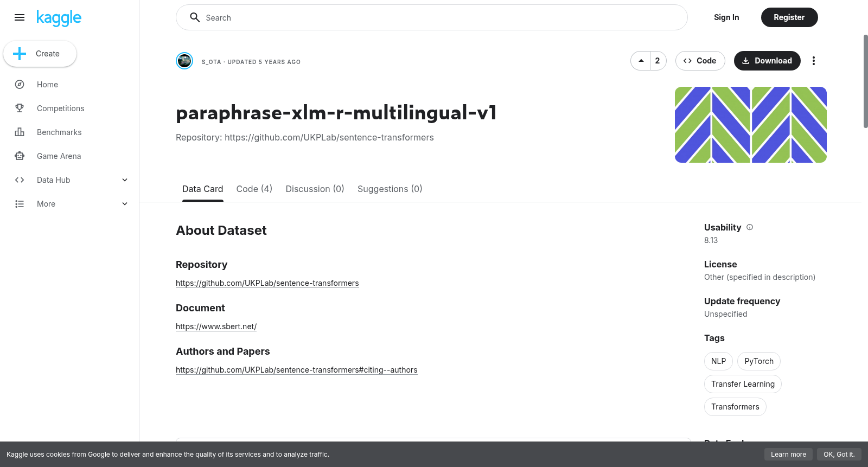The height and width of the screenshot is (467, 868).
Task: Open Competitions trophy icon
Action: pos(20,108)
